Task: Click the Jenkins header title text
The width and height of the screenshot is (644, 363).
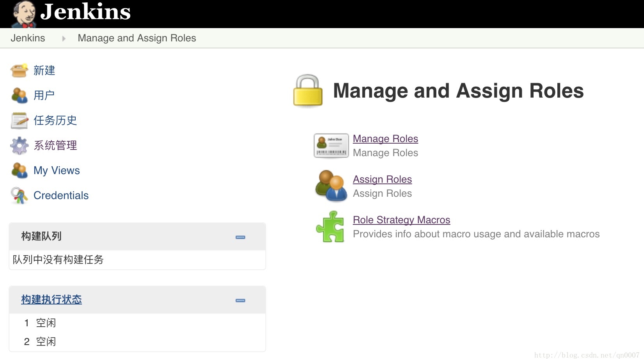Action: [85, 12]
